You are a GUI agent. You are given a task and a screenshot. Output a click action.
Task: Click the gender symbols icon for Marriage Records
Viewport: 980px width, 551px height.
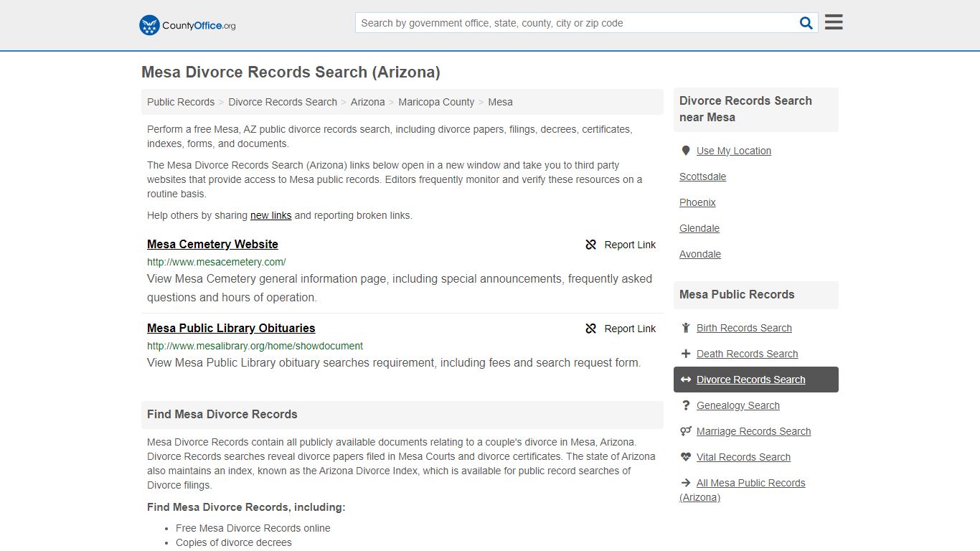[686, 431]
